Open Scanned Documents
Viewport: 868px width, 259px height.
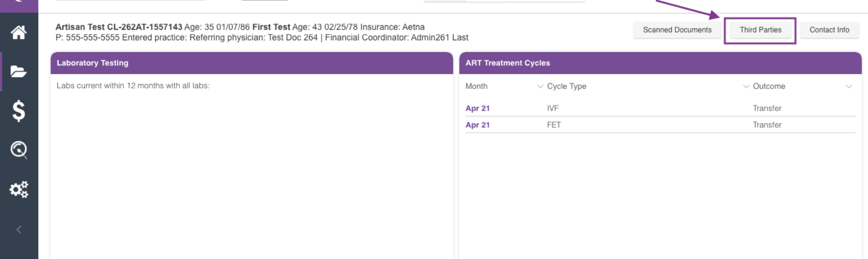click(677, 30)
